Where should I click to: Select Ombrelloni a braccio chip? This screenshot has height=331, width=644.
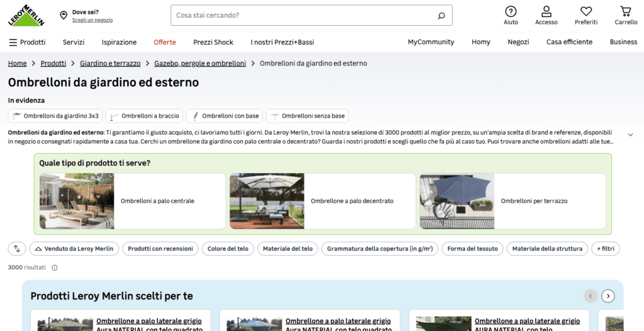tap(145, 116)
